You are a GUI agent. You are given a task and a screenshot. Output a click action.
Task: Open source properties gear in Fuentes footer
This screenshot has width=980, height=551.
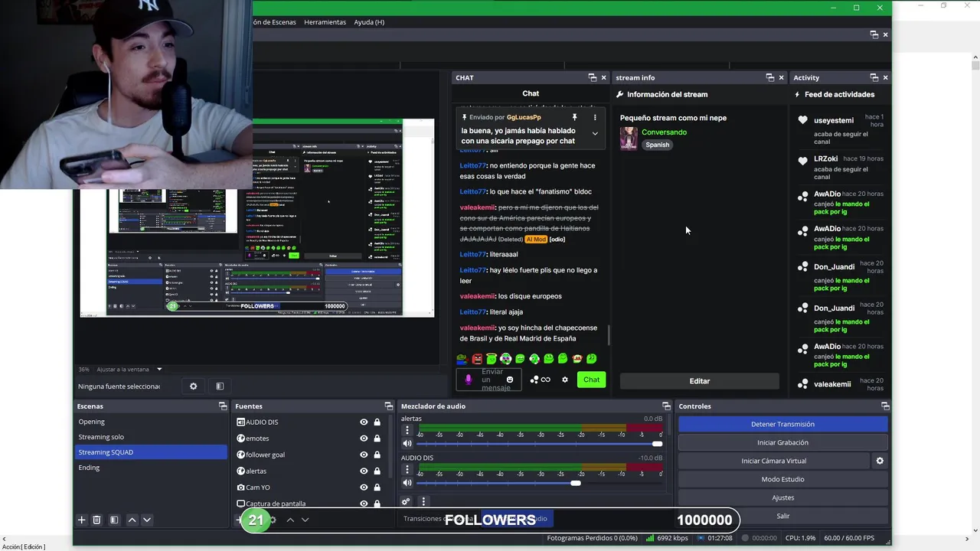tap(272, 520)
